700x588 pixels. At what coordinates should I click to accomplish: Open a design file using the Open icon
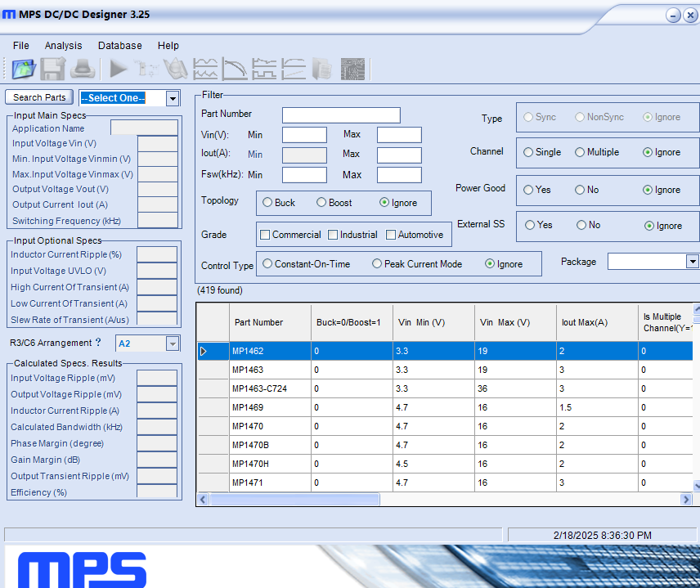coord(23,69)
